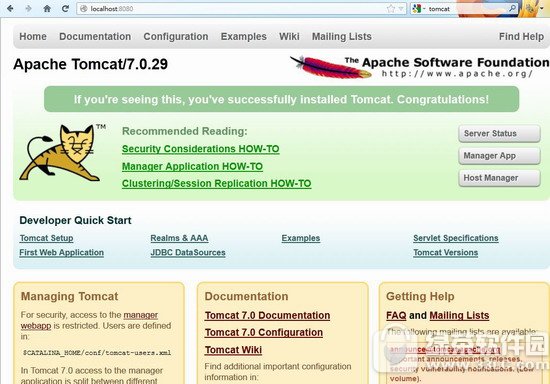Click the search magnifier icon
The image size is (550, 384).
[512, 8]
